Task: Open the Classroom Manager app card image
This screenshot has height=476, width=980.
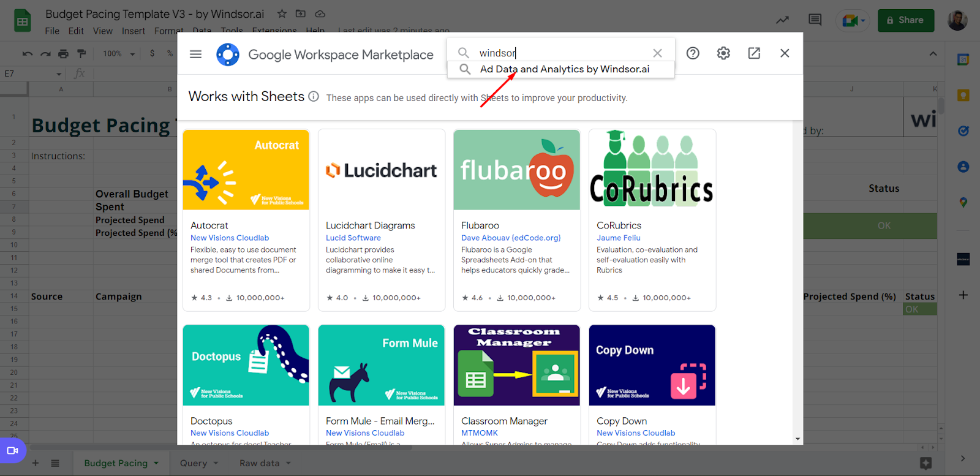Action: [x=517, y=365]
